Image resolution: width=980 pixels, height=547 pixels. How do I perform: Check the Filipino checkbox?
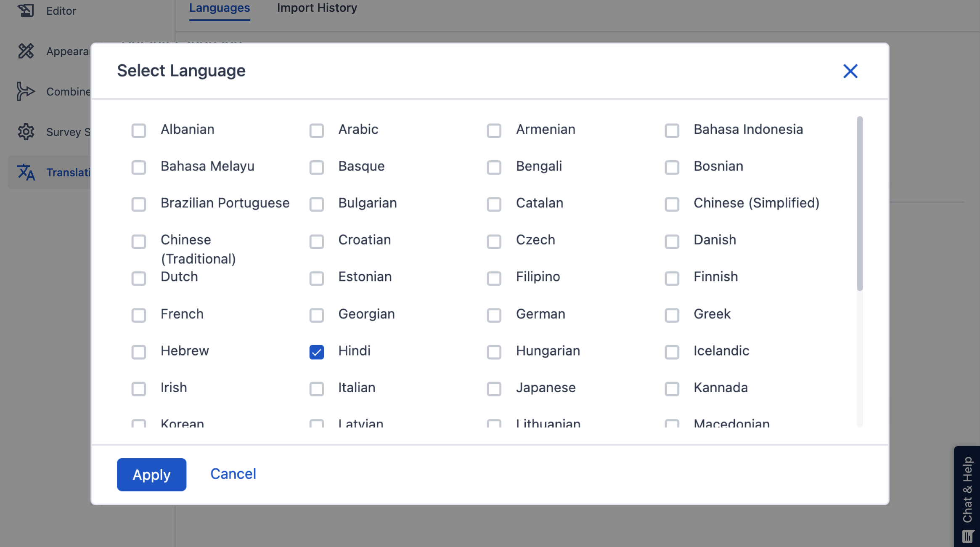click(x=494, y=278)
